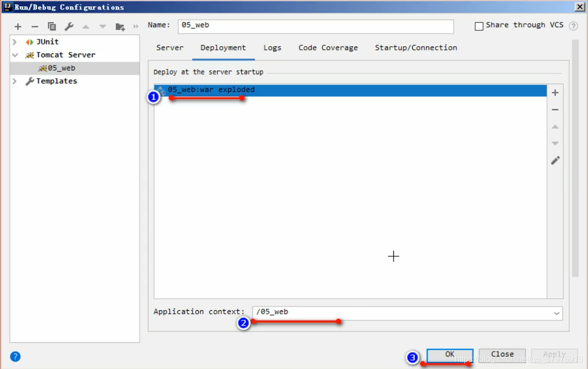Remove configuration with minus icon
Image resolution: width=588 pixels, height=369 pixels.
35,27
